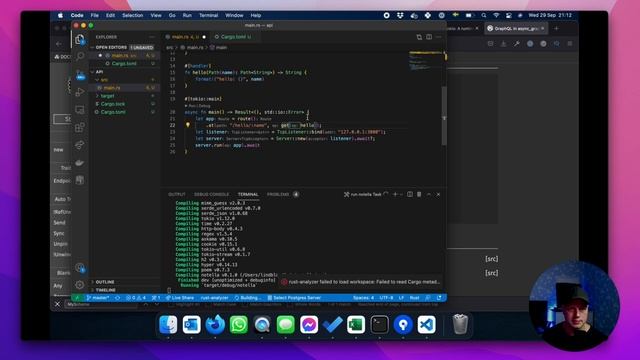Add a new terminal with plus icon
This screenshot has height=360, width=640.
point(395,194)
